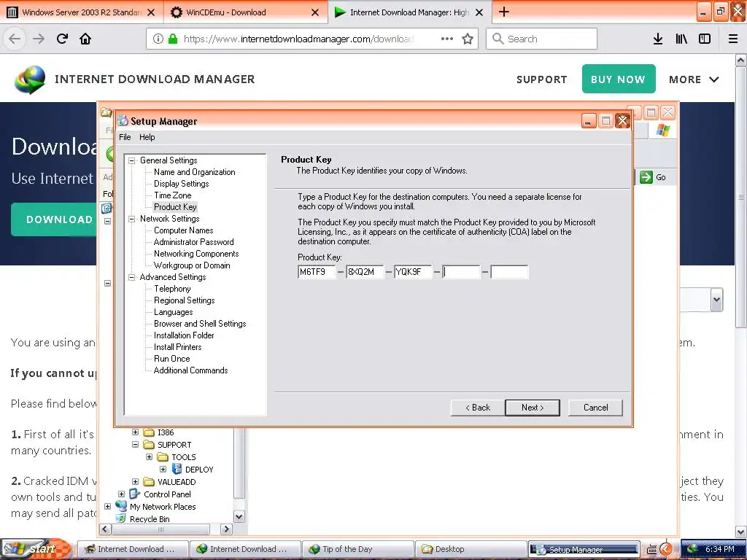The width and height of the screenshot is (747, 560).
Task: Open the MORE dropdown on IDM site
Action: (694, 79)
